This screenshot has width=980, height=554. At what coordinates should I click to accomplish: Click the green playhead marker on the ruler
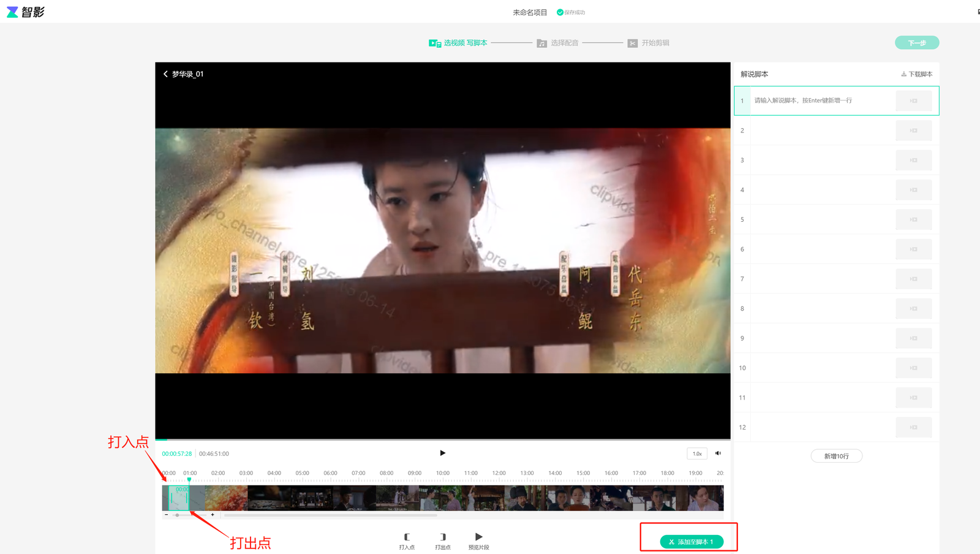click(189, 480)
